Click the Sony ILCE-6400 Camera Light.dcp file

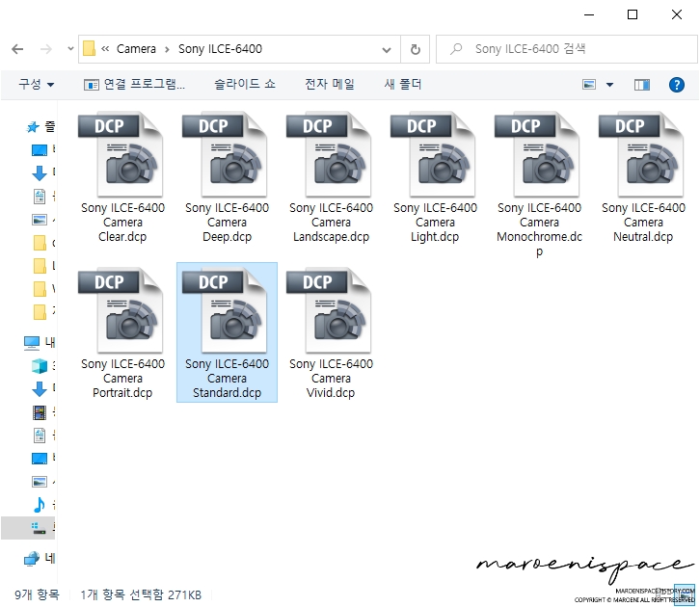point(435,177)
